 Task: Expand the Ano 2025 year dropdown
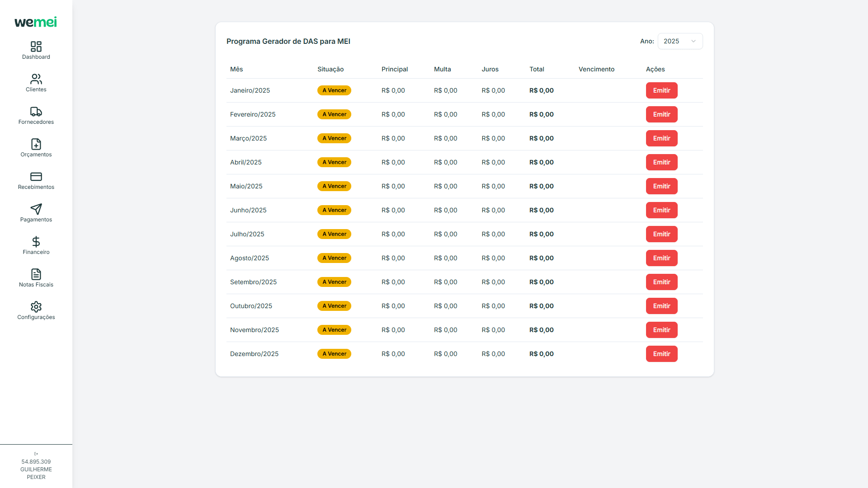coord(680,41)
